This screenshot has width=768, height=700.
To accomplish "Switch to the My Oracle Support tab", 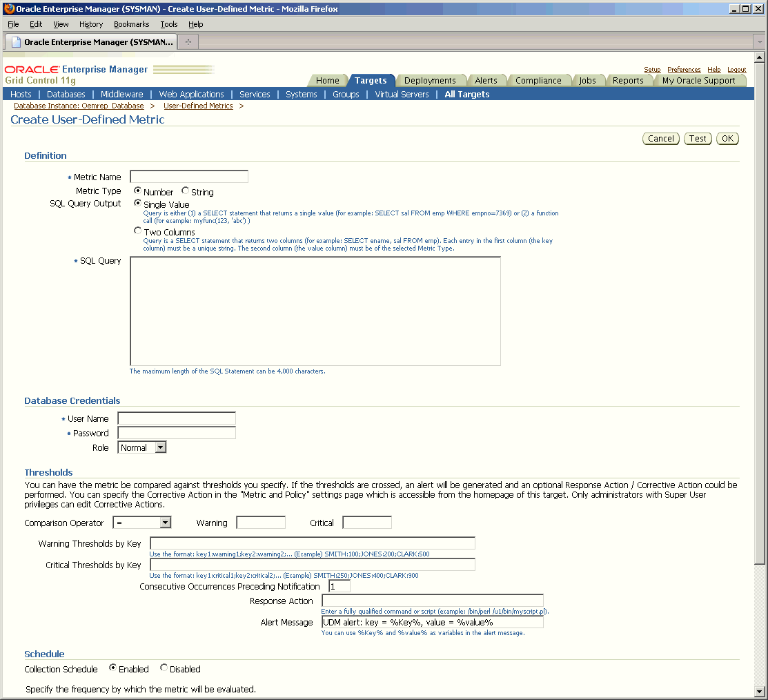I will pyautogui.click(x=698, y=80).
